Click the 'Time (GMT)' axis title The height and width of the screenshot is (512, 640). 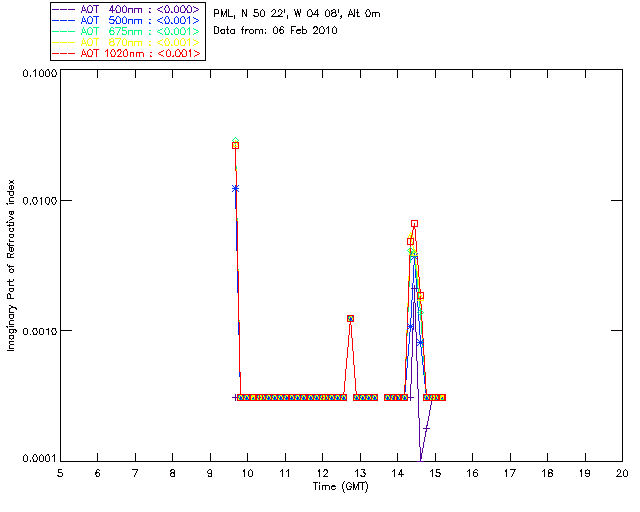click(x=341, y=487)
